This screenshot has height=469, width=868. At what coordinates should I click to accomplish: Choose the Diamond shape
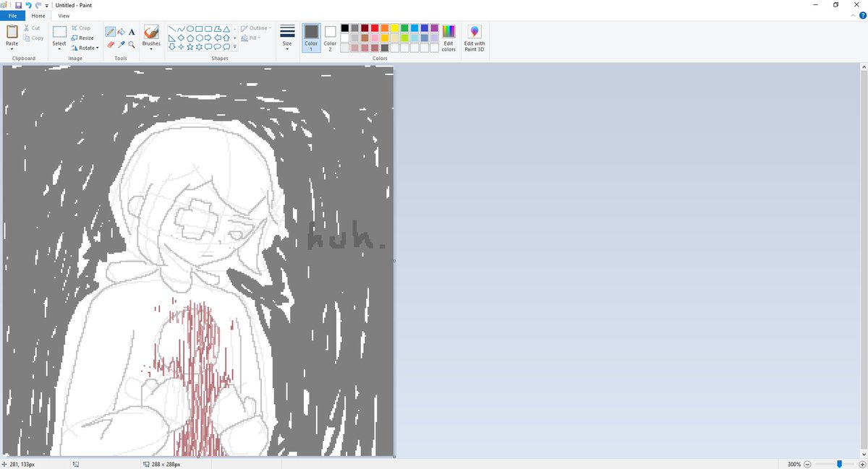point(181,38)
